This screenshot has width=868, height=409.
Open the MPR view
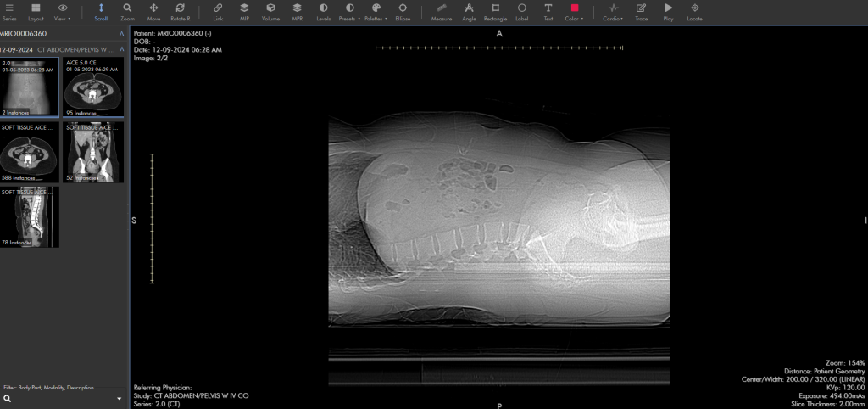coord(298,12)
